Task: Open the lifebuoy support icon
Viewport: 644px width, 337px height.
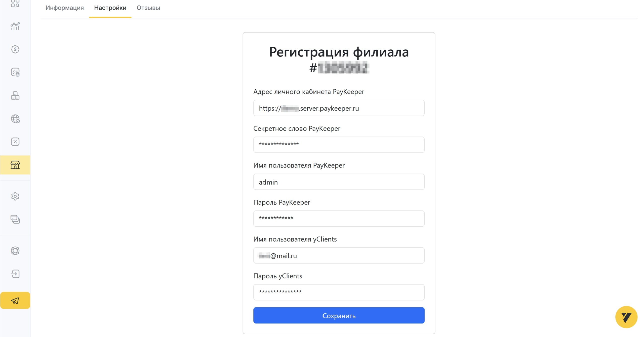Action: (15, 251)
